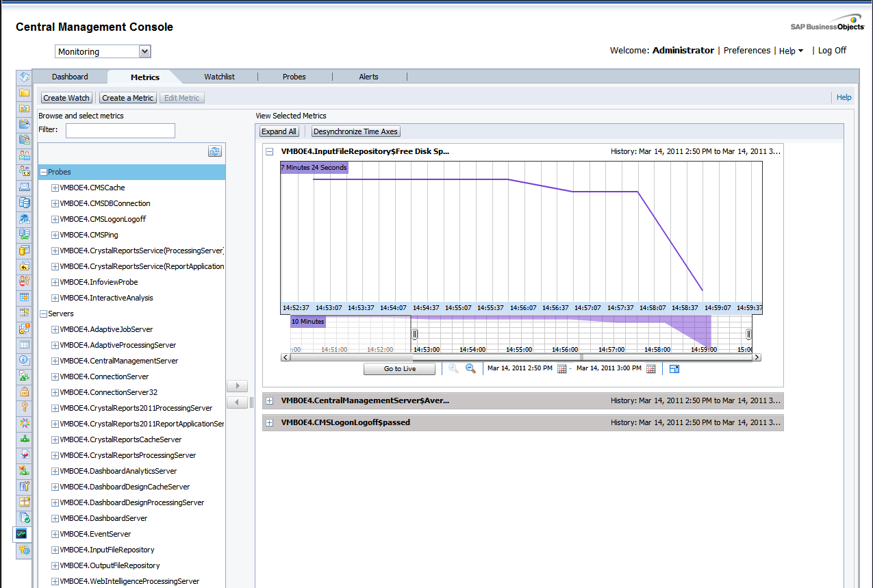Open start date calendar picker
Viewport: 873px width, 588px height.
click(x=561, y=369)
